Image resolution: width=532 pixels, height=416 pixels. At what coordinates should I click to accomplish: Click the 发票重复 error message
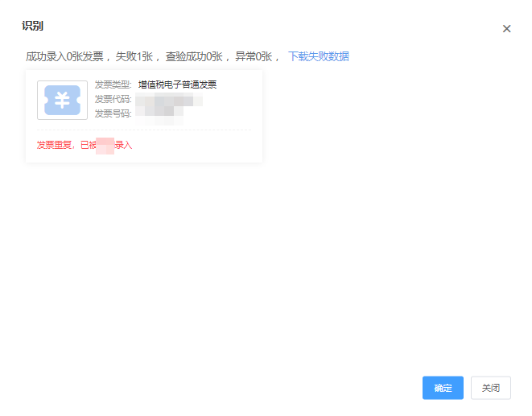(85, 145)
